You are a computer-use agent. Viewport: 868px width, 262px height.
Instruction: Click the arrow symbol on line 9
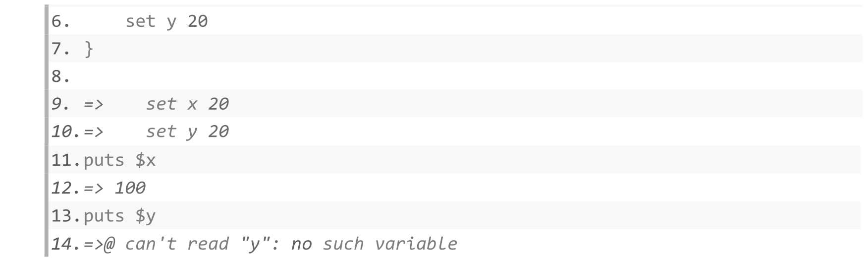coord(94,104)
